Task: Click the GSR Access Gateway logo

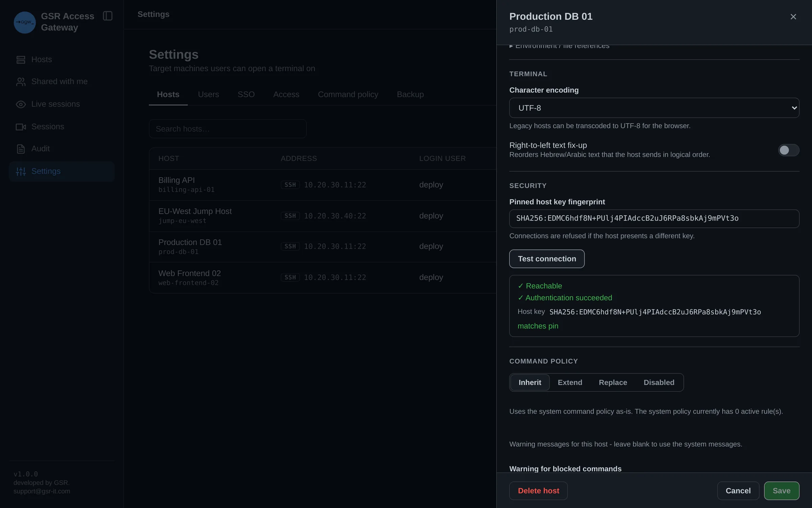Action: tap(24, 22)
